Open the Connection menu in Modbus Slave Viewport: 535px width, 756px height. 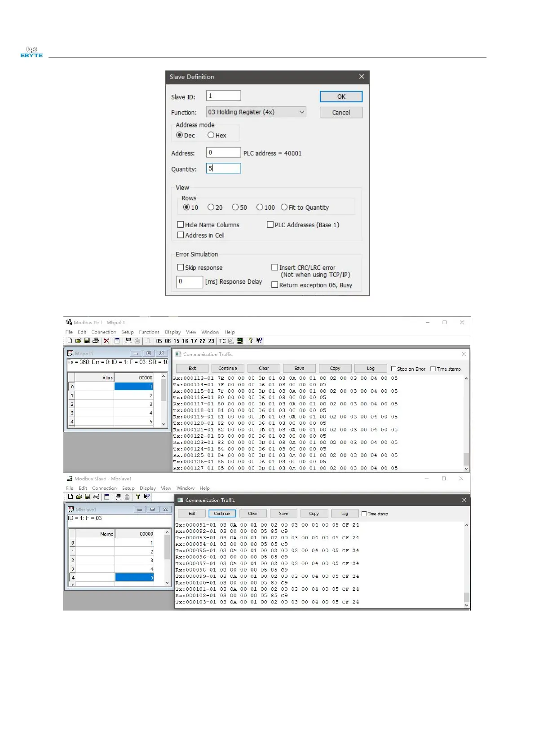[104, 488]
